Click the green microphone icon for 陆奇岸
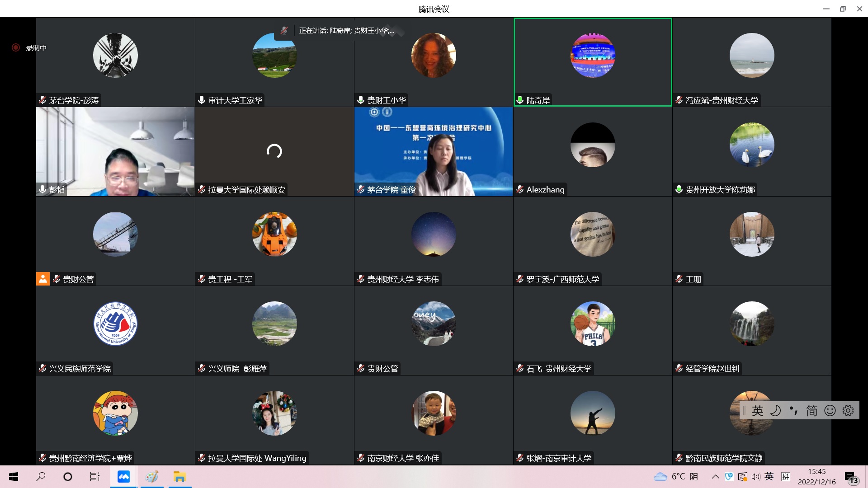 520,100
